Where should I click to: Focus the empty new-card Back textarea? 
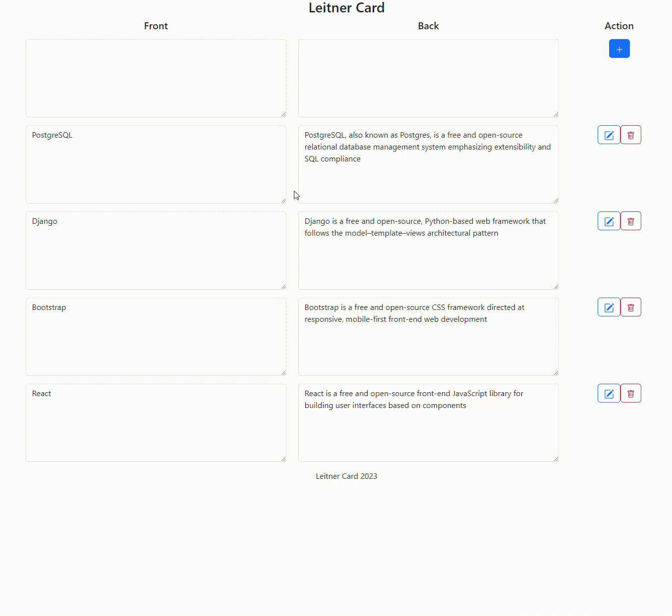click(x=429, y=78)
